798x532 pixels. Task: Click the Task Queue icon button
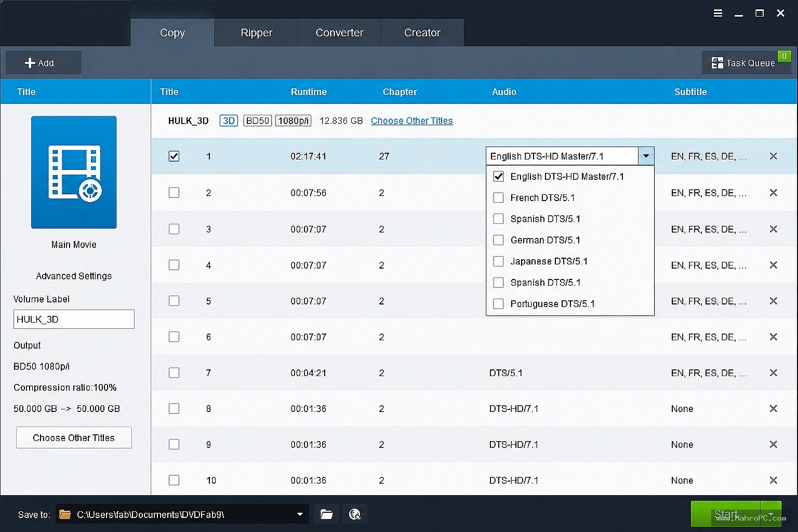tap(746, 63)
